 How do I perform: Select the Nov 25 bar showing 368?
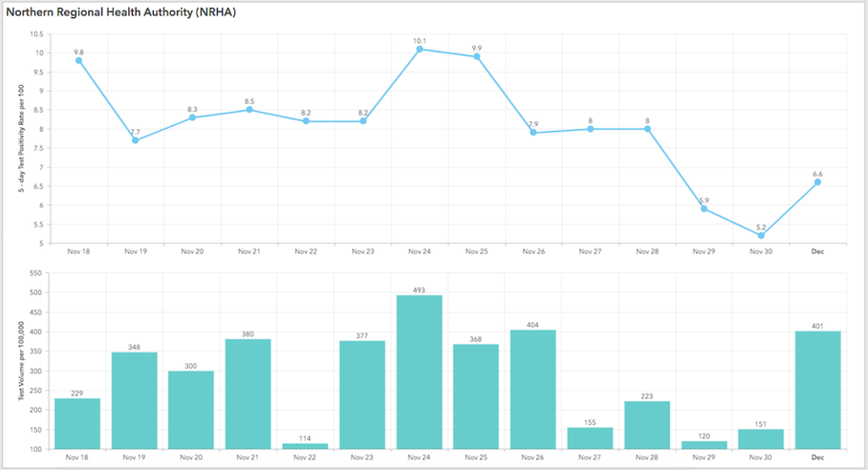tap(476, 397)
